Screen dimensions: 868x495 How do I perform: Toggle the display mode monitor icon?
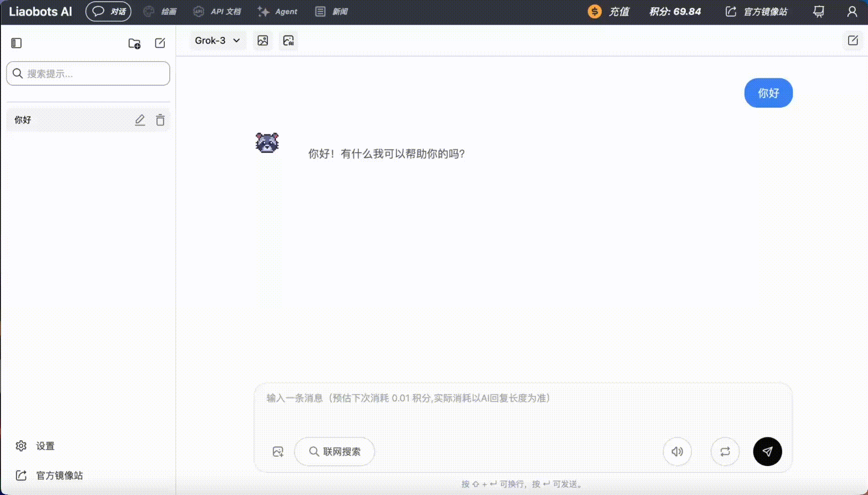[x=818, y=11]
